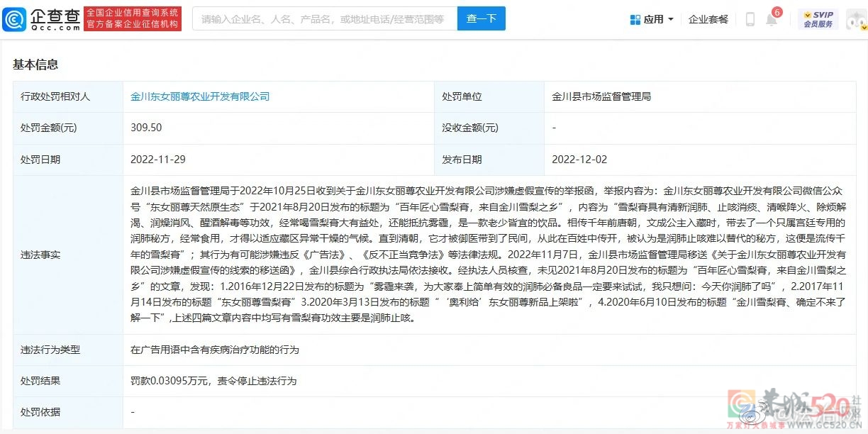
Task: Click the red unread count badge 6
Action: click(777, 12)
